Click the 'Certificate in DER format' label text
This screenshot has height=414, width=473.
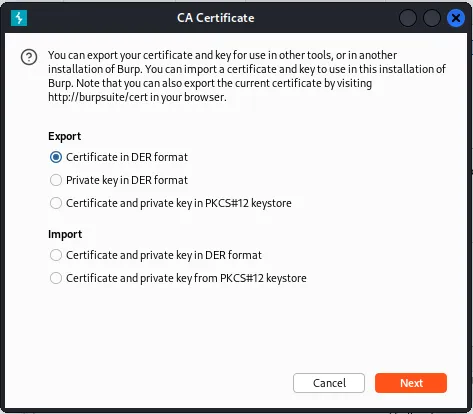(x=127, y=157)
